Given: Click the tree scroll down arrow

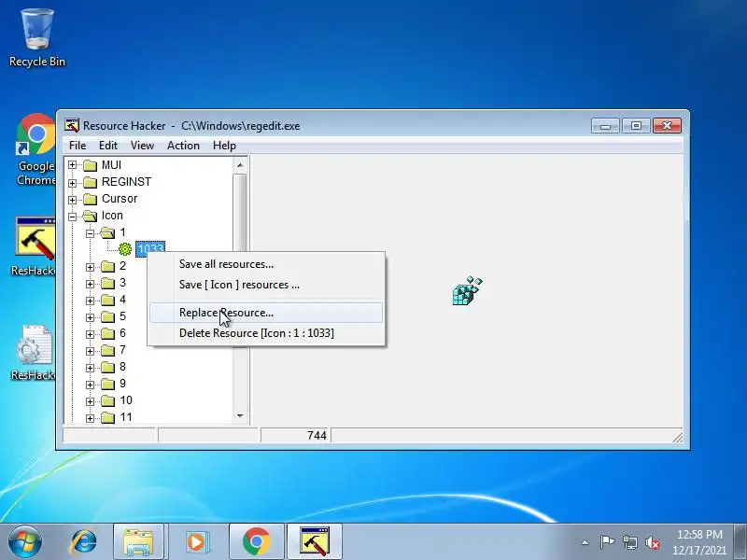Looking at the screenshot, I should point(240,415).
